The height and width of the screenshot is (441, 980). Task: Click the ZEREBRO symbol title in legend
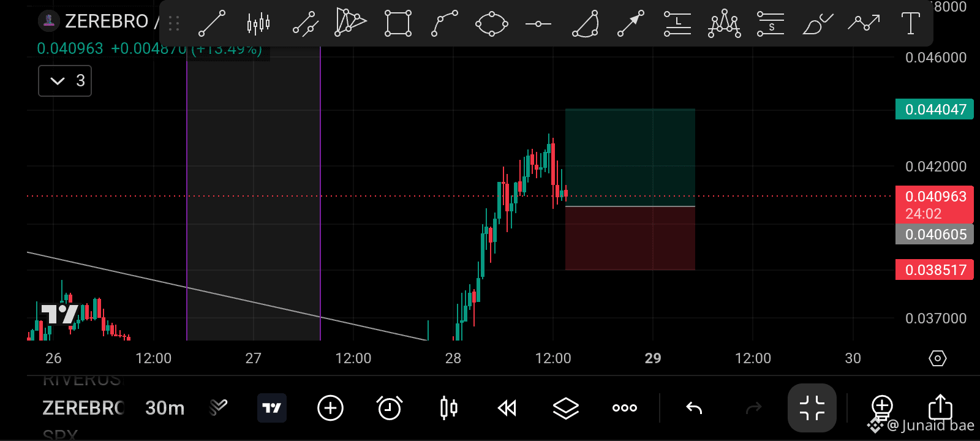click(x=107, y=21)
